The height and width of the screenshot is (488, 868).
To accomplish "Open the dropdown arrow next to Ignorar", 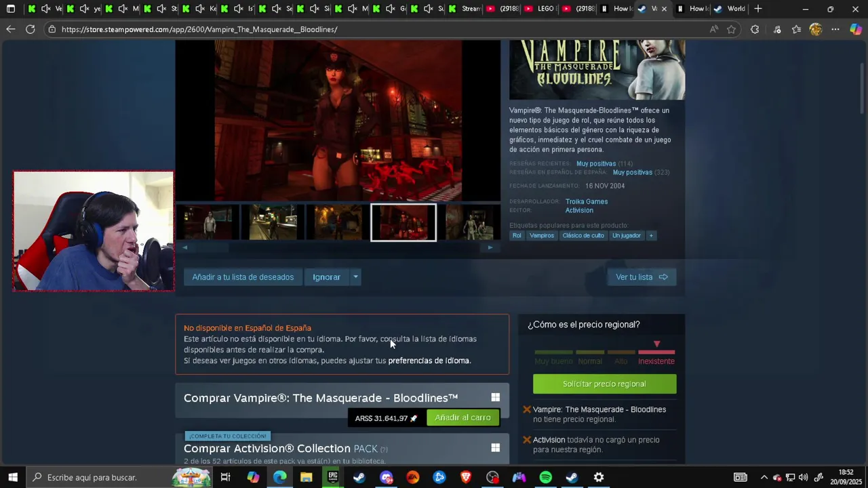I will tap(355, 277).
